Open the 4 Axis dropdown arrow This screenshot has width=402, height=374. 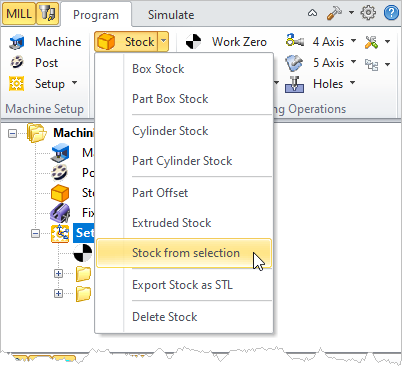pos(353,41)
